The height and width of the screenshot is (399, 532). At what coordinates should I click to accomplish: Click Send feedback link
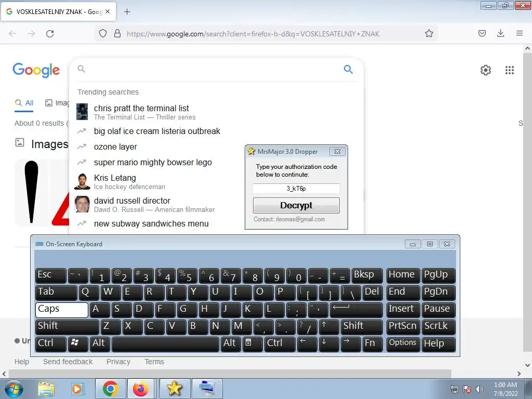pos(68,362)
